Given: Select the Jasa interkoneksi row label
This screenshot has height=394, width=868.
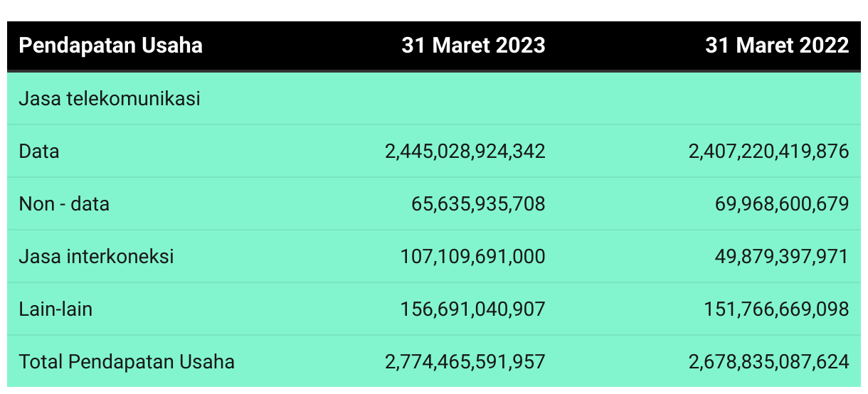Looking at the screenshot, I should (96, 256).
